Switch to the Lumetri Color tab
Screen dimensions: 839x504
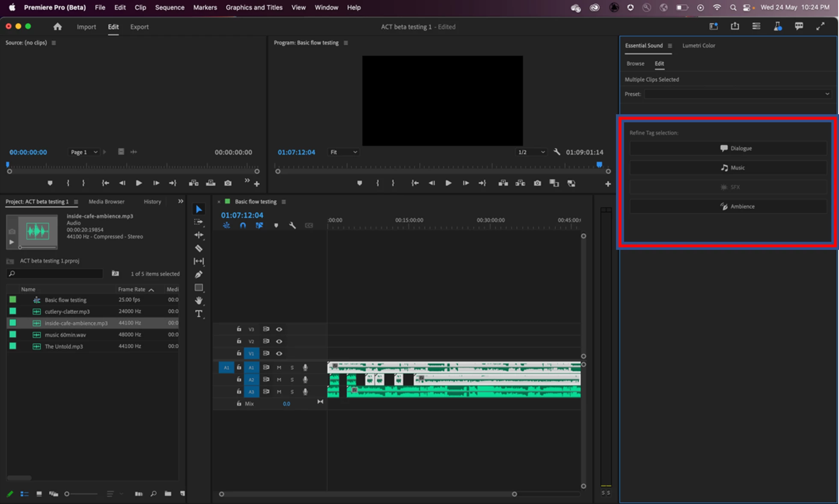pos(698,45)
